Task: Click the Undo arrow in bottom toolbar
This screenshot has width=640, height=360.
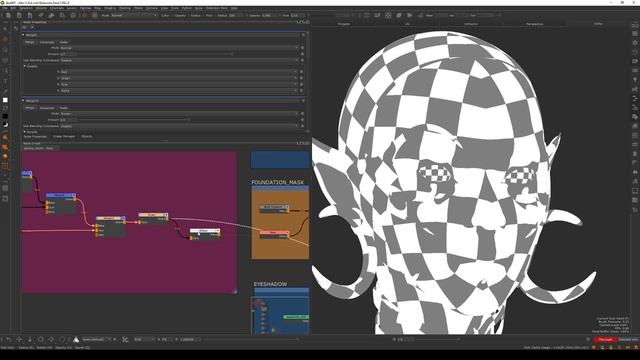Action: [9, 340]
